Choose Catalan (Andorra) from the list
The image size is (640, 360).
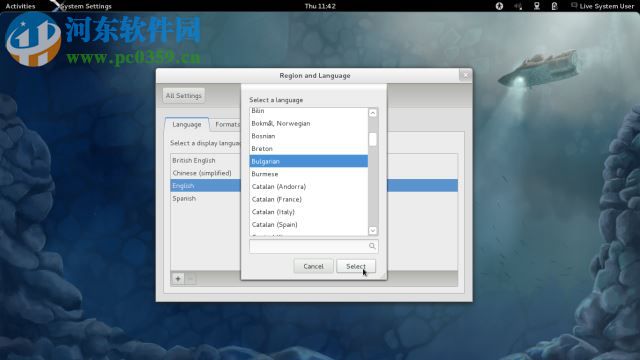click(309, 187)
